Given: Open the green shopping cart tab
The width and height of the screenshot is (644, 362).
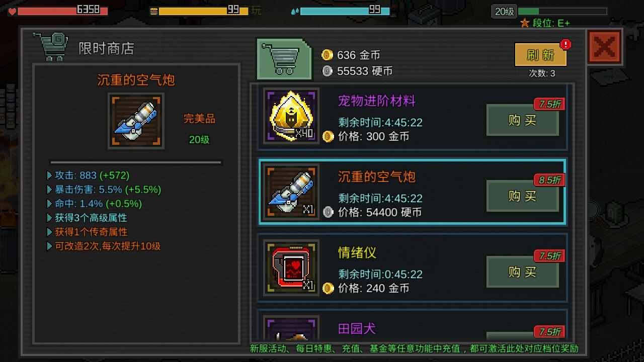Looking at the screenshot, I should (x=284, y=59).
